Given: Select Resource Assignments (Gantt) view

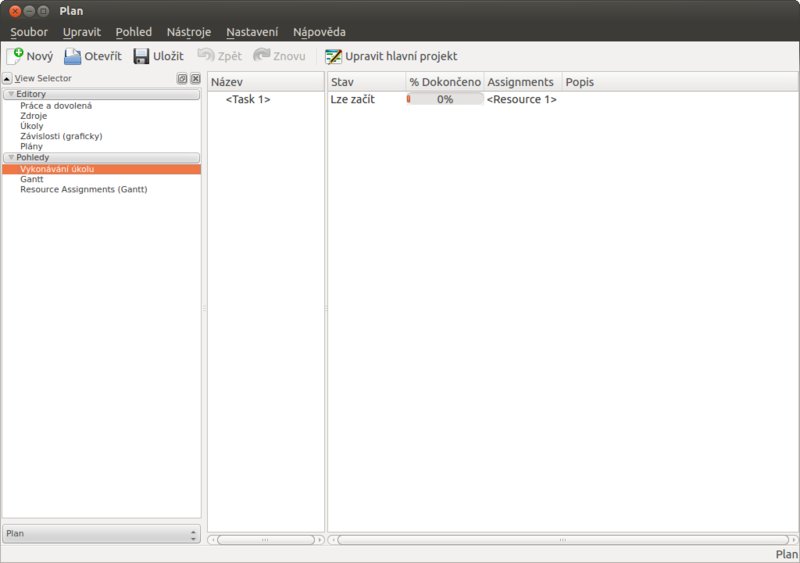Looking at the screenshot, I should 83,189.
